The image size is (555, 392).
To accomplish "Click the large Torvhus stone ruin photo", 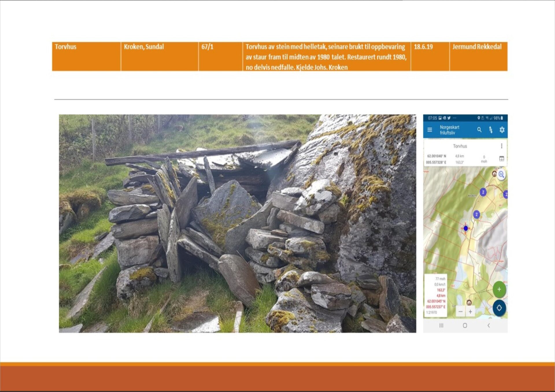I will [237, 223].
